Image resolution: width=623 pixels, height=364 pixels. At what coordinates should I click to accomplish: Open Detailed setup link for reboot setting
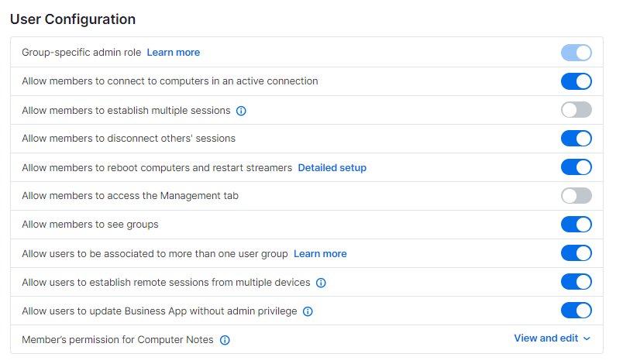tap(332, 168)
